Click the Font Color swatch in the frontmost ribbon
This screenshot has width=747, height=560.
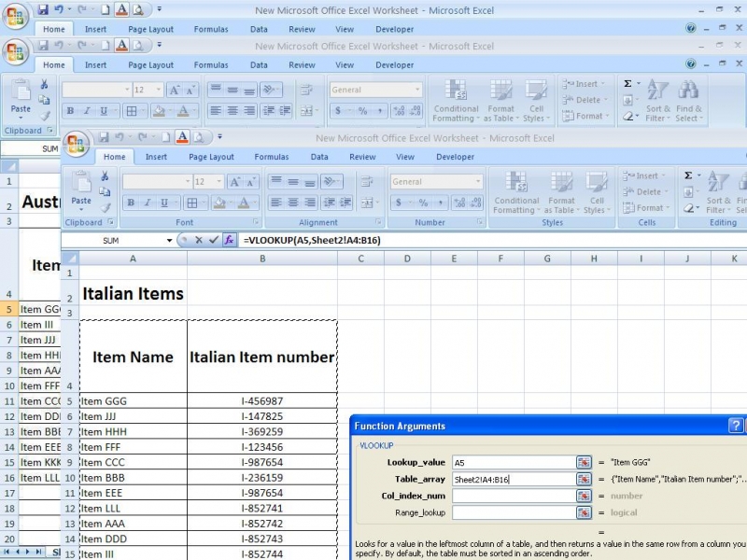243,203
